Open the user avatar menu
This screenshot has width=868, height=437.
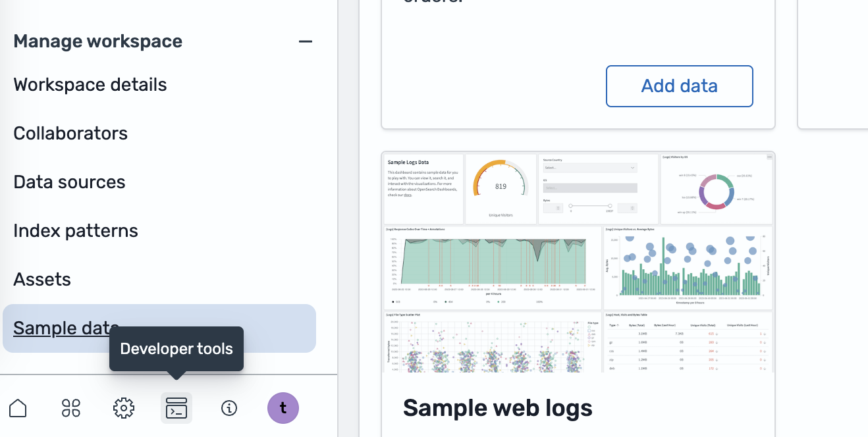point(283,408)
